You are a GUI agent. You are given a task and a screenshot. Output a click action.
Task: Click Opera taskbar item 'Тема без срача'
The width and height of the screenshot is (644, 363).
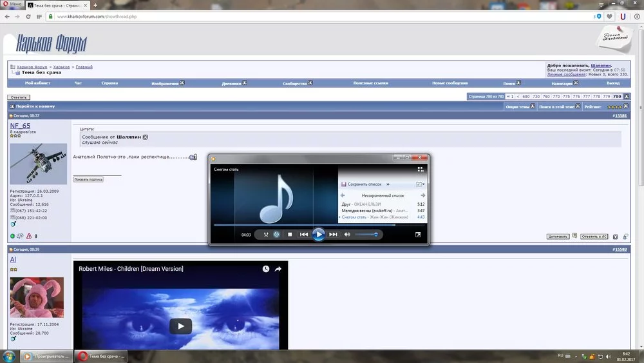pos(102,356)
